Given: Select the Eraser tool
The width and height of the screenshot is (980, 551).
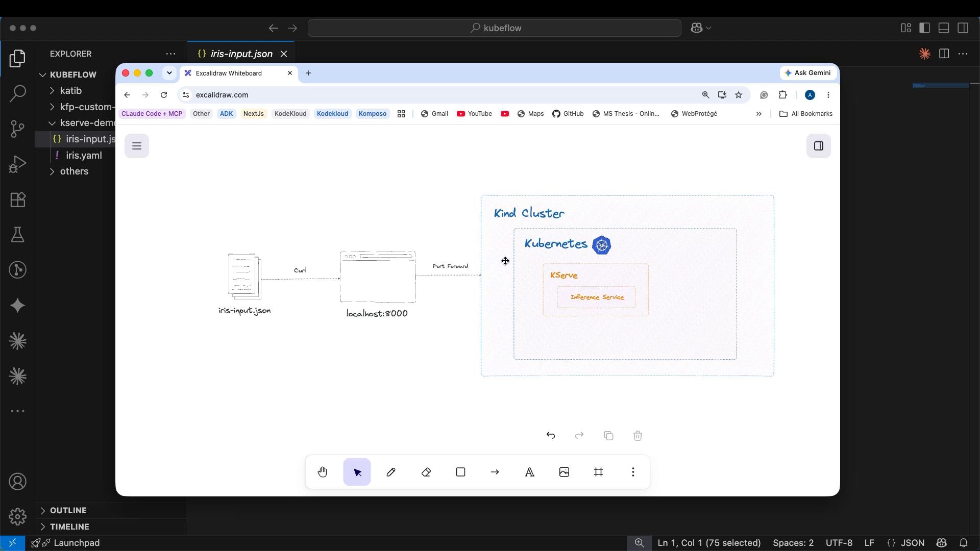Looking at the screenshot, I should (426, 472).
